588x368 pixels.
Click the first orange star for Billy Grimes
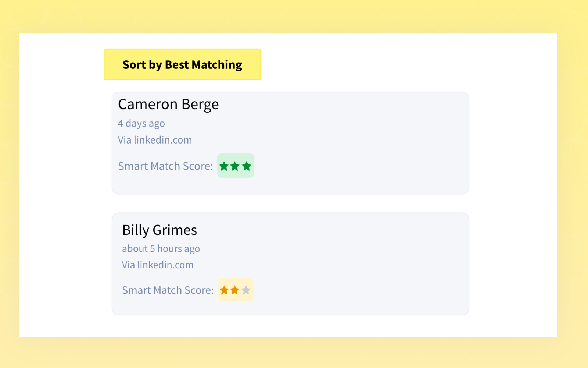225,290
